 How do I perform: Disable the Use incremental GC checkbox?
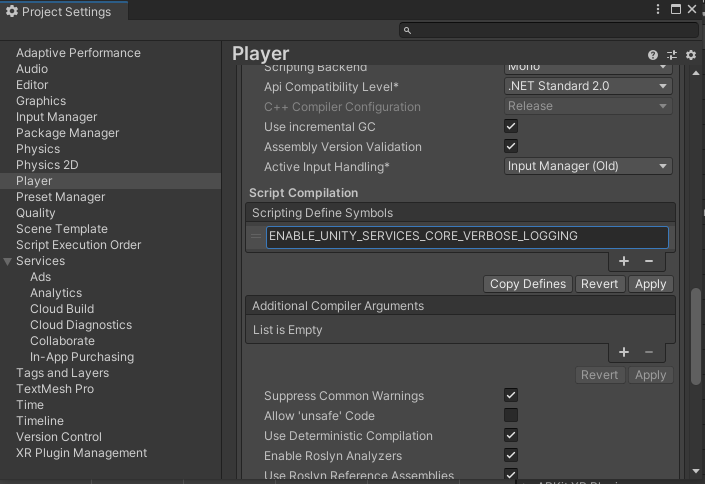click(511, 127)
